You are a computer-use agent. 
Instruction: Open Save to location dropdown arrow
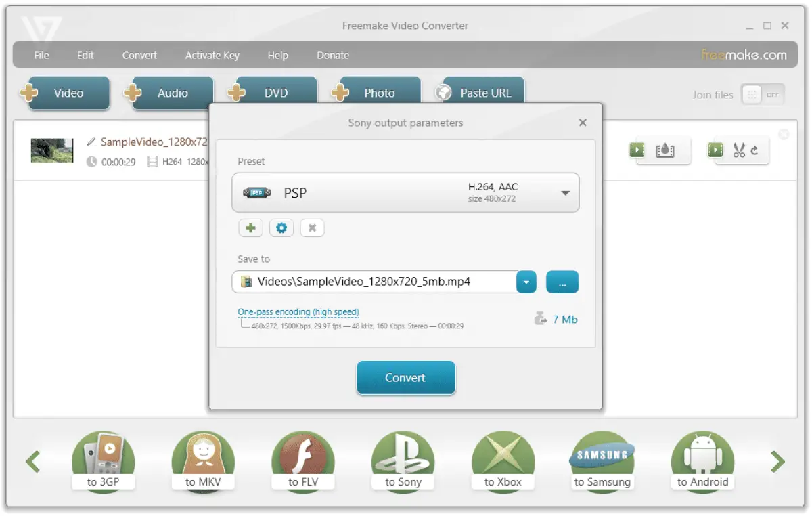(x=526, y=282)
